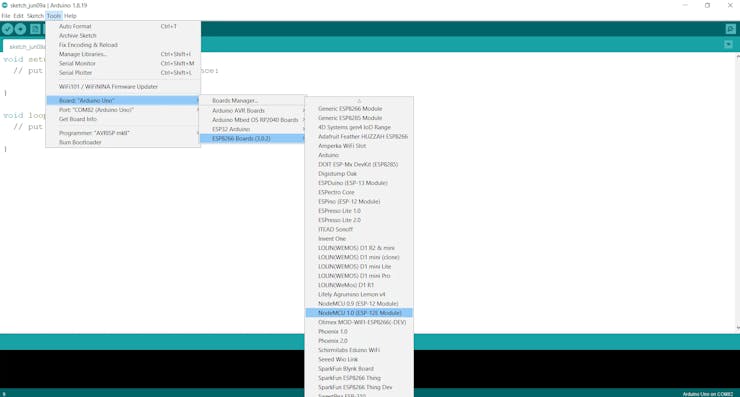Click the New sketch toolbar icon
The image size is (740, 397).
click(35, 29)
